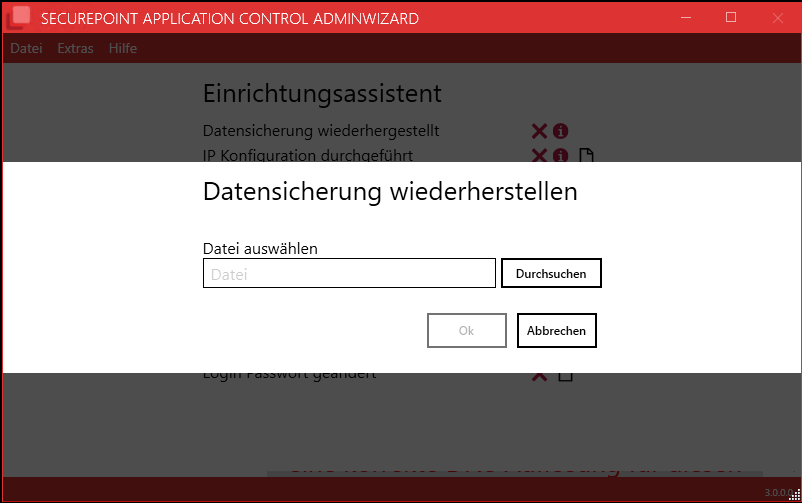The image size is (802, 503).
Task: Click the 'Einrichtungsassistent' heading
Action: [x=322, y=94]
